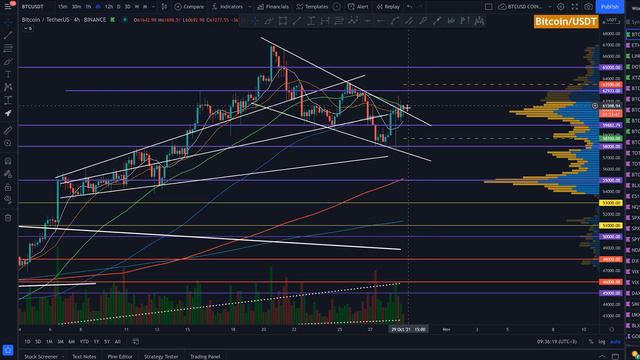Click the Compare button

point(189,7)
